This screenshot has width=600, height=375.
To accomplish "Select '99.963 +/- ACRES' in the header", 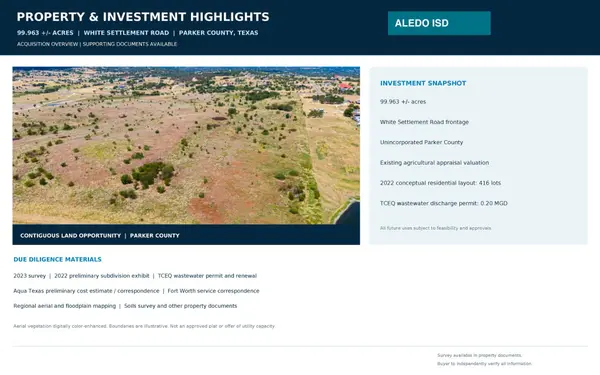I will (45, 33).
